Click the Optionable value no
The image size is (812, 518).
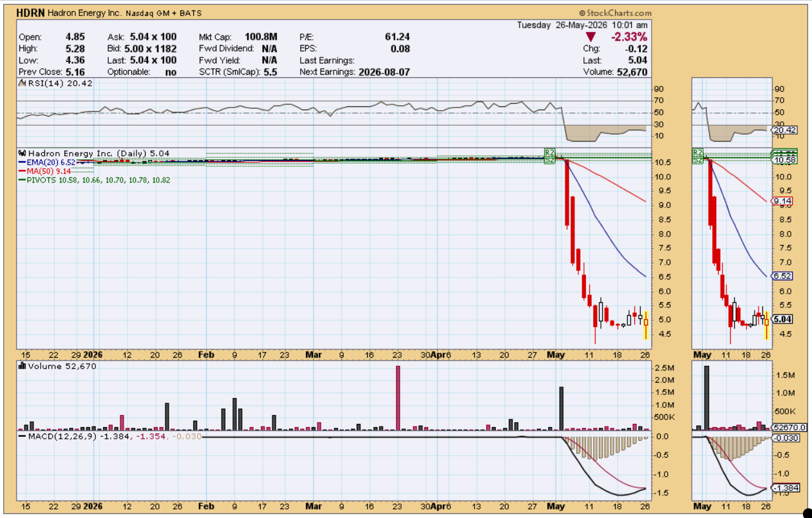pos(171,72)
